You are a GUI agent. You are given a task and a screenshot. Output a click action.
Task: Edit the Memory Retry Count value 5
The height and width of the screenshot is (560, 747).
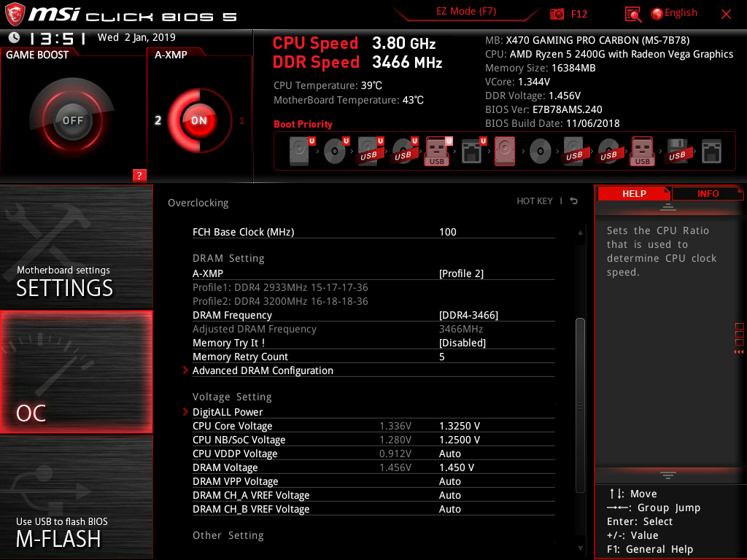(x=441, y=357)
